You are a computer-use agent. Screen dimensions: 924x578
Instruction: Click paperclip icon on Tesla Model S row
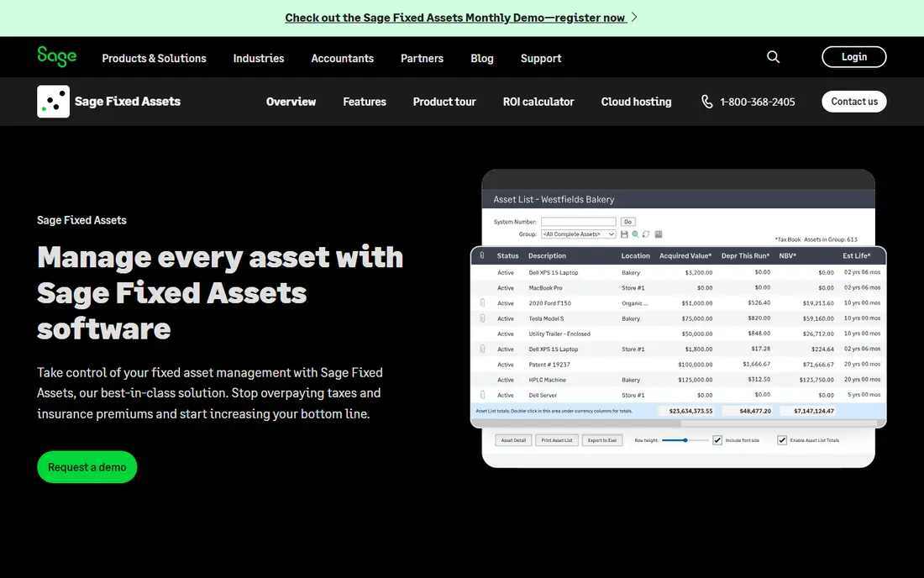[x=483, y=318]
